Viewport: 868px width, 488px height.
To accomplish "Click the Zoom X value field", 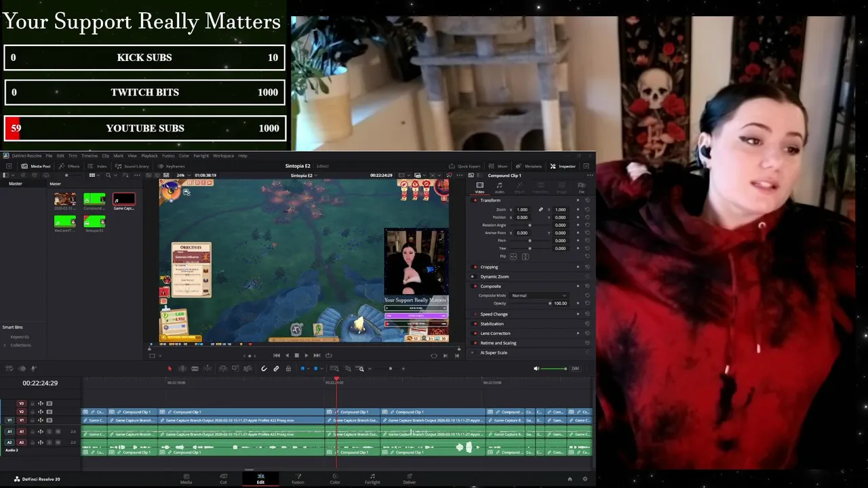I will tap(522, 209).
